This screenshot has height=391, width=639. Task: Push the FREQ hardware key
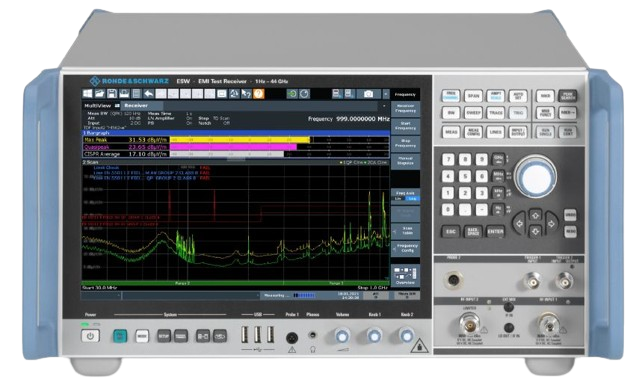[x=450, y=96]
